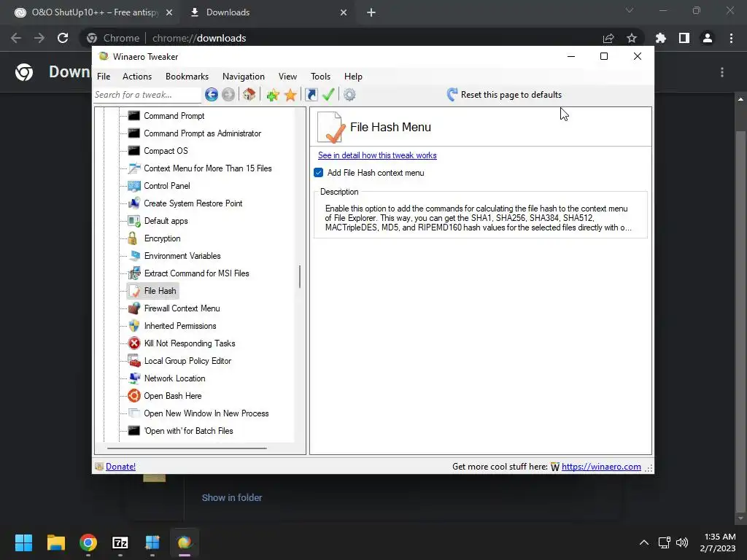This screenshot has width=747, height=560.
Task: Select Open New Window In New Process
Action: pyautogui.click(x=206, y=414)
